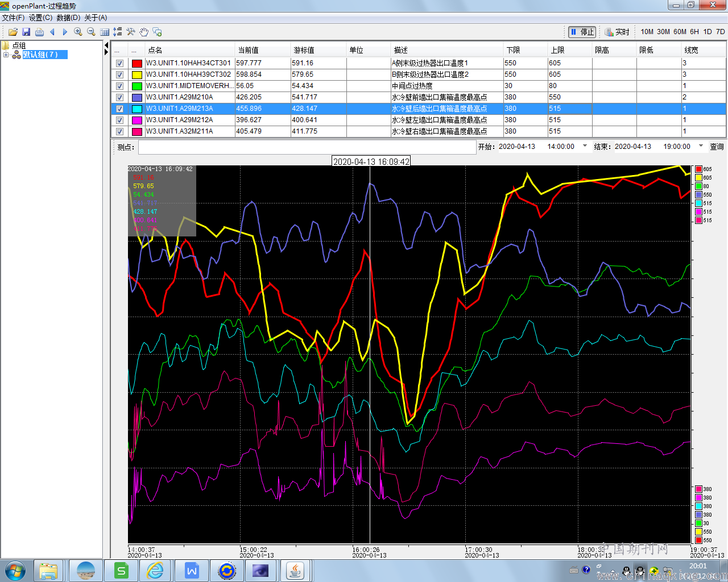The image size is (728, 582).
Task: Click the 当前值 column header
Action: point(262,50)
